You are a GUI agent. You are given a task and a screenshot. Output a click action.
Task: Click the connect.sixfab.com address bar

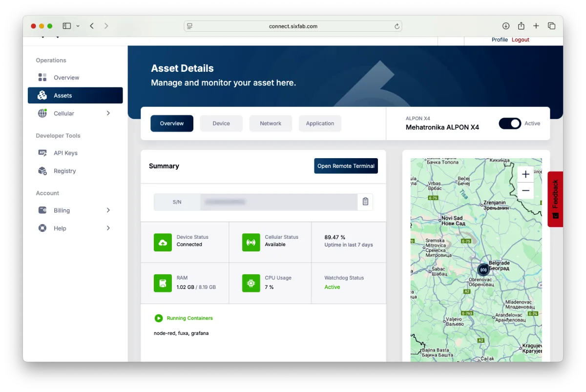[x=293, y=26]
